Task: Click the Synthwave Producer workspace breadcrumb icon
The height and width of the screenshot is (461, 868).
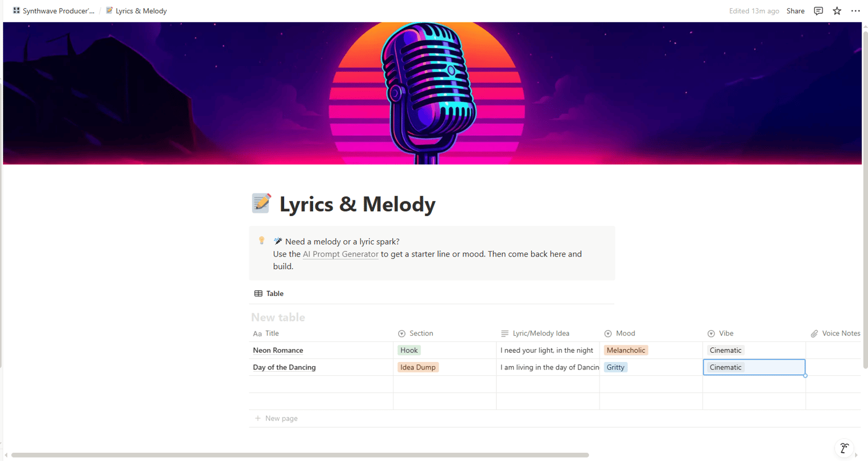Action: (16, 11)
